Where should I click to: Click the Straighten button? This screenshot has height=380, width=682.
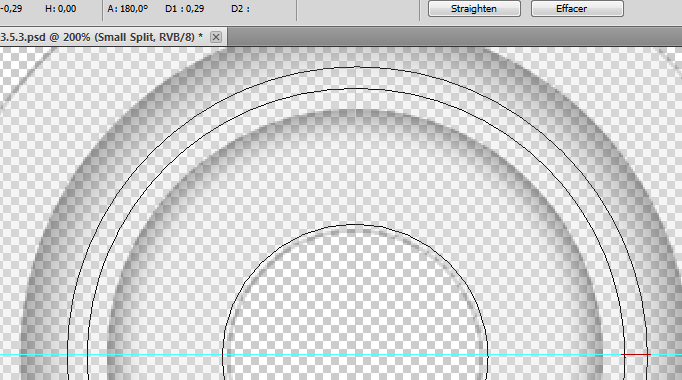[474, 9]
